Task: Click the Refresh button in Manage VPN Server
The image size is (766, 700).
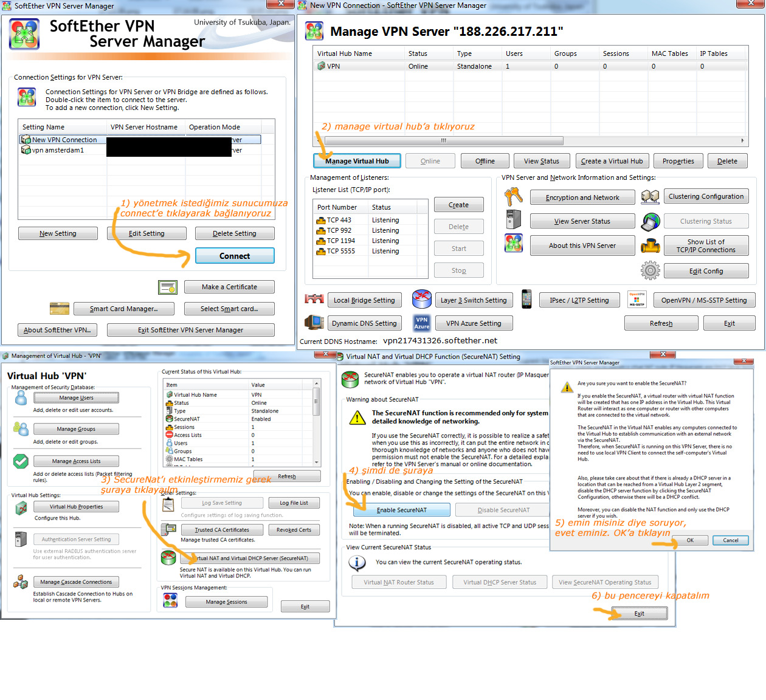Action: [x=661, y=323]
